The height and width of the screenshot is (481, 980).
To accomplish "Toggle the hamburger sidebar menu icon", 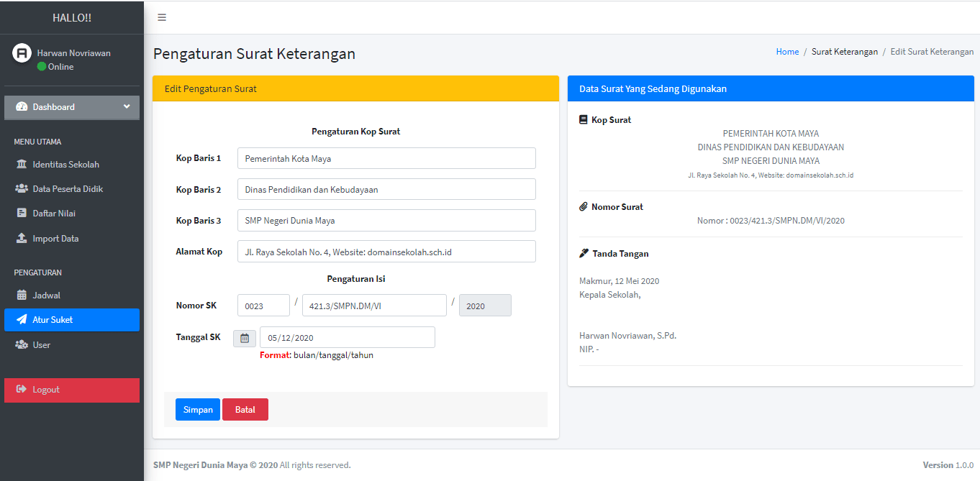I will coord(162,17).
